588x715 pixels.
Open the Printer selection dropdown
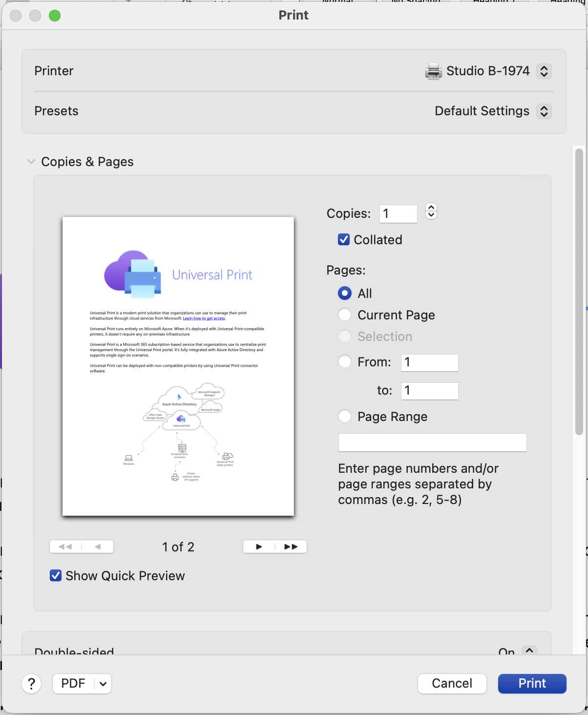[544, 71]
